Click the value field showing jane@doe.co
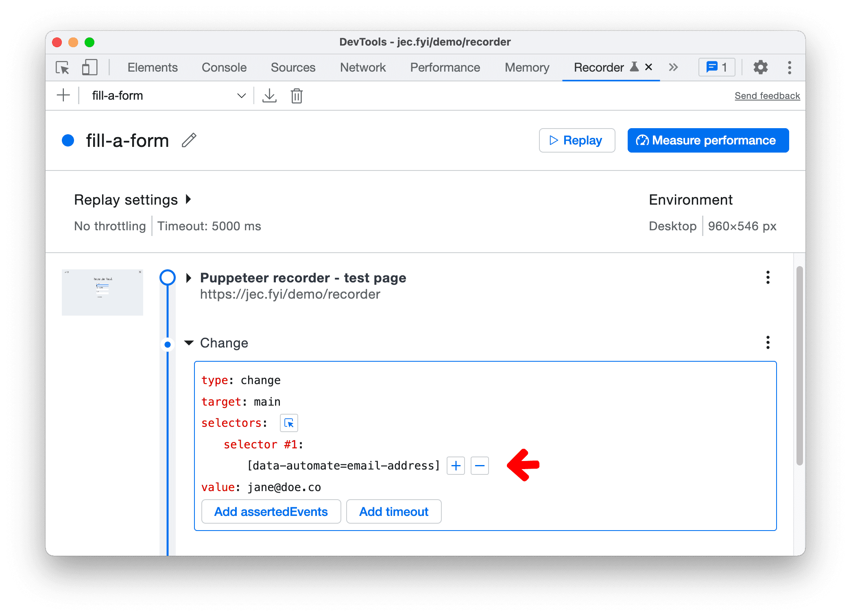851x616 pixels. 285,487
